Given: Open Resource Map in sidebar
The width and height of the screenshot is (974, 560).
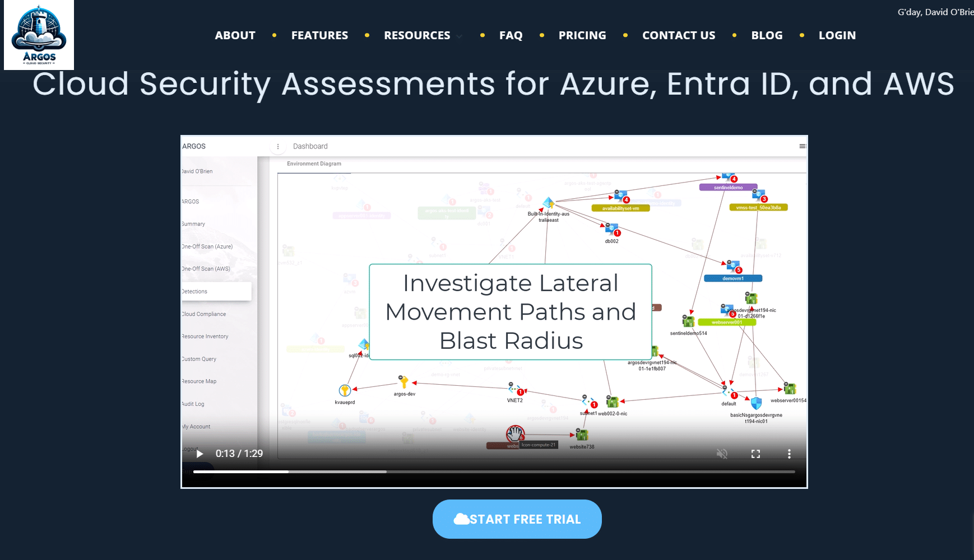Looking at the screenshot, I should coord(198,381).
